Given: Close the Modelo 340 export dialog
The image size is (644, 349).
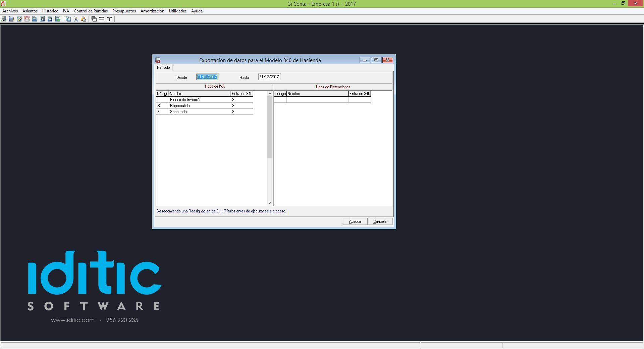Looking at the screenshot, I should click(x=388, y=60).
